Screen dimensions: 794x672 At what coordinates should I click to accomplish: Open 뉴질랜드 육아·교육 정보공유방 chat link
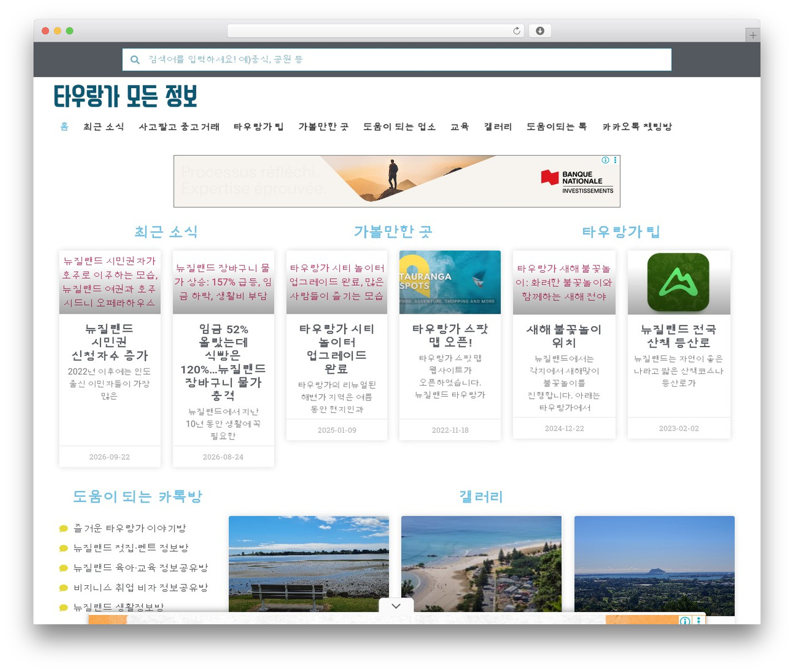pyautogui.click(x=141, y=568)
